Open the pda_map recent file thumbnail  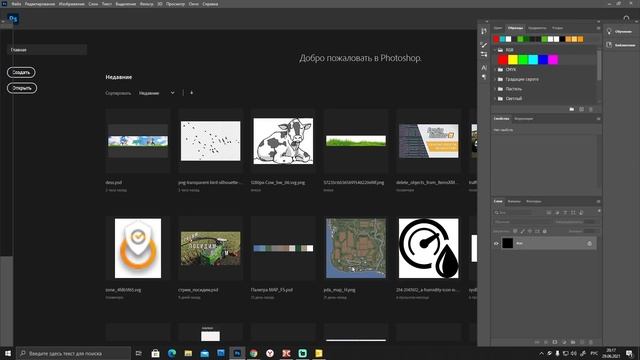pyautogui.click(x=356, y=248)
